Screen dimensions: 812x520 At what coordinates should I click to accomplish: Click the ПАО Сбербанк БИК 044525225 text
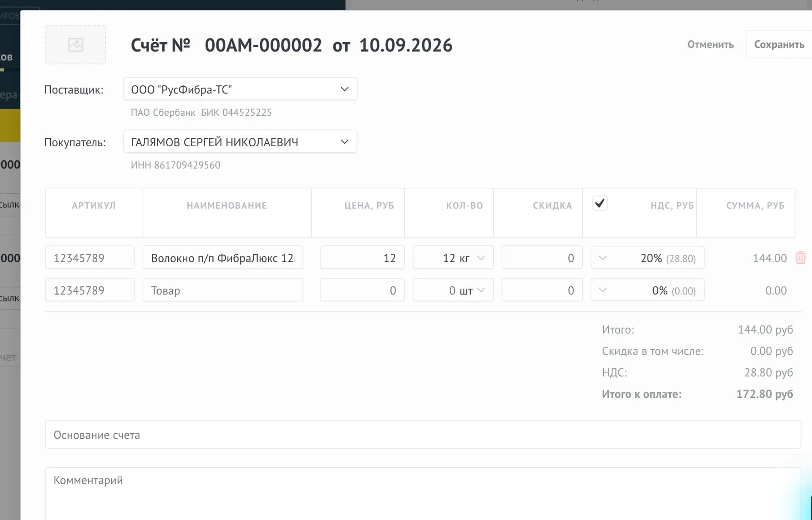click(x=201, y=112)
